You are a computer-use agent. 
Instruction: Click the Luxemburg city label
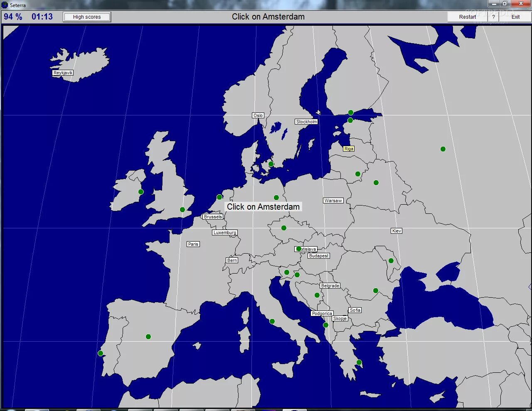225,232
